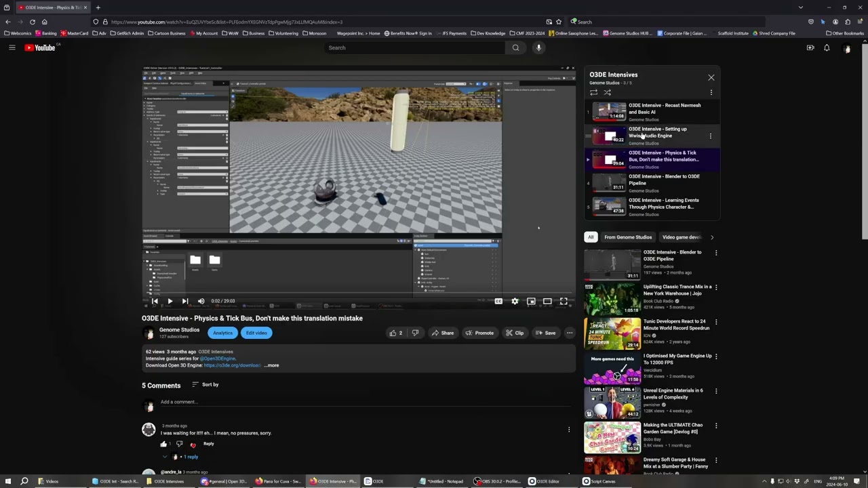Viewport: 868px width, 488px height.
Task: Open the YouTube guide hamburger menu
Action: (12, 47)
